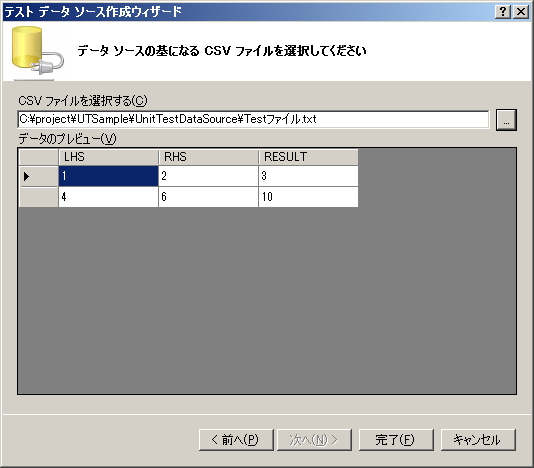This screenshot has height=468, width=534.
Task: Select the RHS column header
Action: pos(208,157)
